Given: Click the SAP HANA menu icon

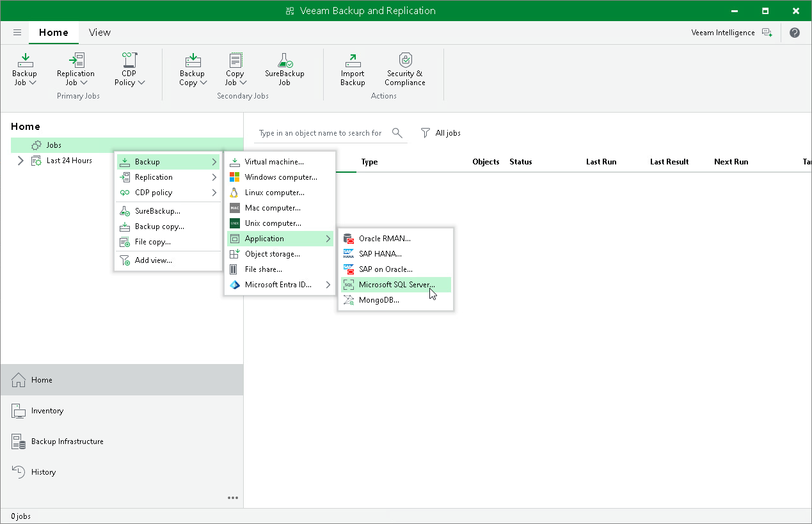Looking at the screenshot, I should pyautogui.click(x=349, y=254).
